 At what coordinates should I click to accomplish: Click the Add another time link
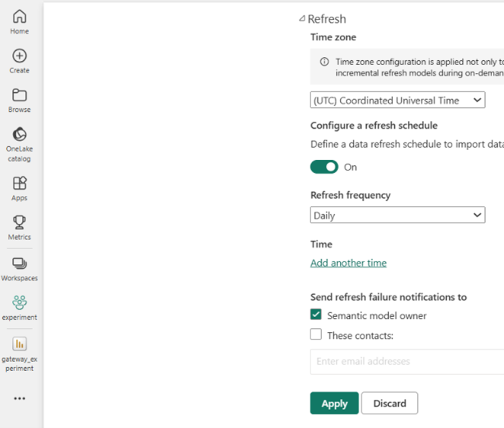(x=348, y=263)
